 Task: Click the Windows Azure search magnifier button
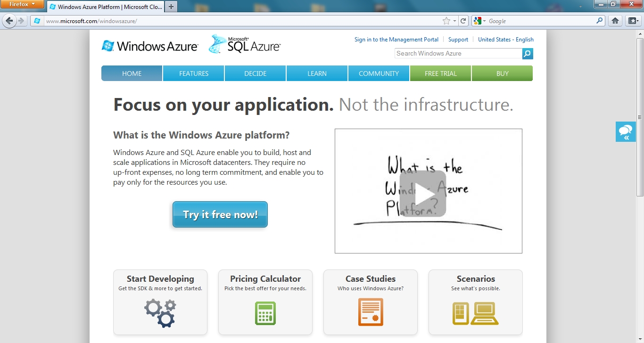(528, 54)
